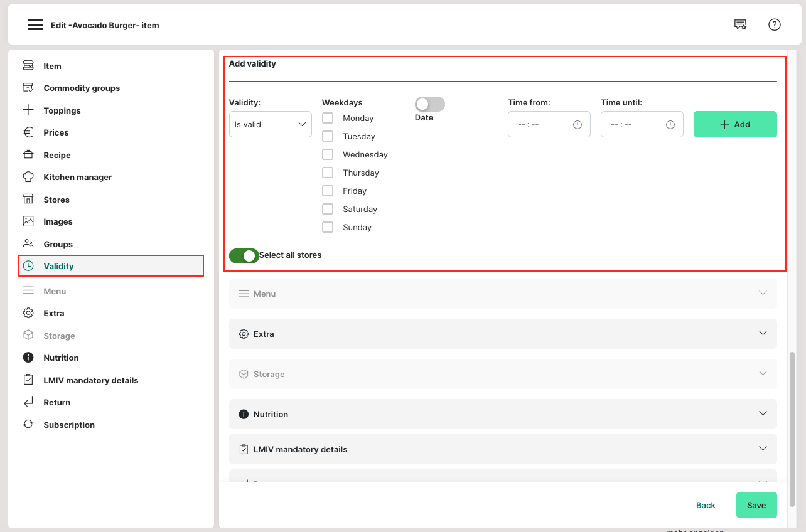Click the clock icon in Time from field
The image size is (806, 532).
pos(578,125)
